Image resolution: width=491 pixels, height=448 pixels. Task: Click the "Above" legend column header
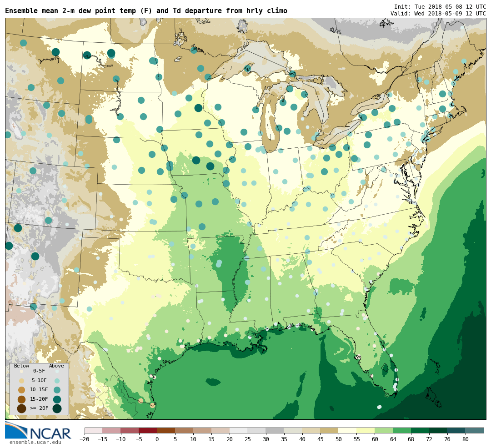click(x=56, y=366)
